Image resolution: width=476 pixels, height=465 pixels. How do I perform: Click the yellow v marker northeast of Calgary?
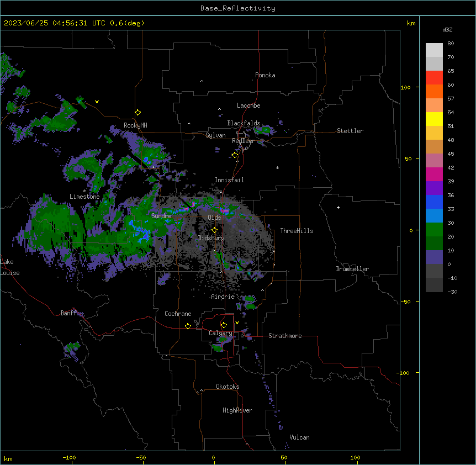tap(237, 323)
